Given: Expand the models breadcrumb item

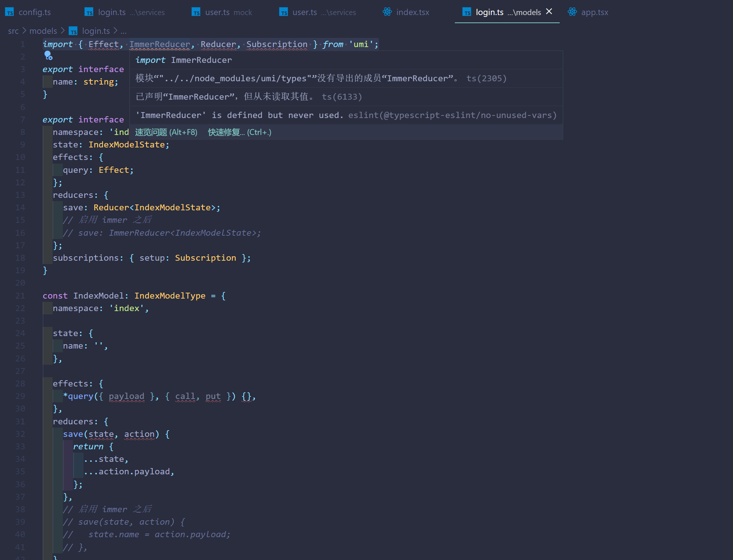Looking at the screenshot, I should click(x=43, y=31).
